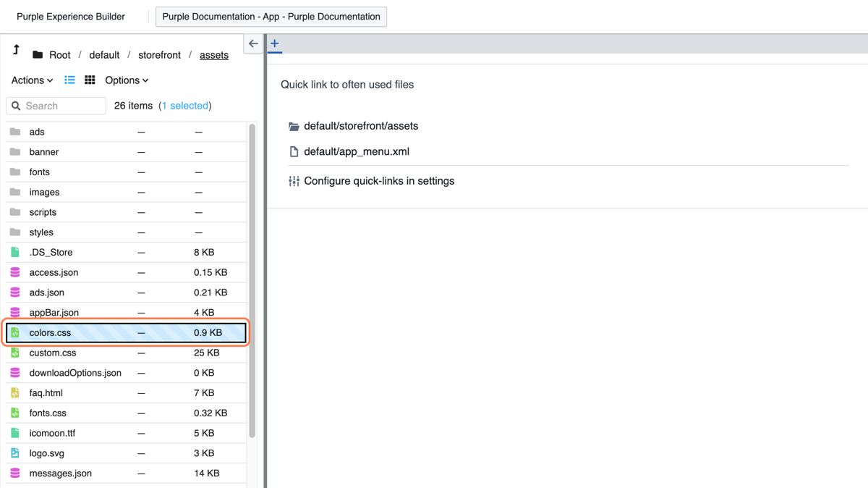Open default/app_menu.xml quick link
This screenshot has height=488, width=868.
[x=357, y=152]
